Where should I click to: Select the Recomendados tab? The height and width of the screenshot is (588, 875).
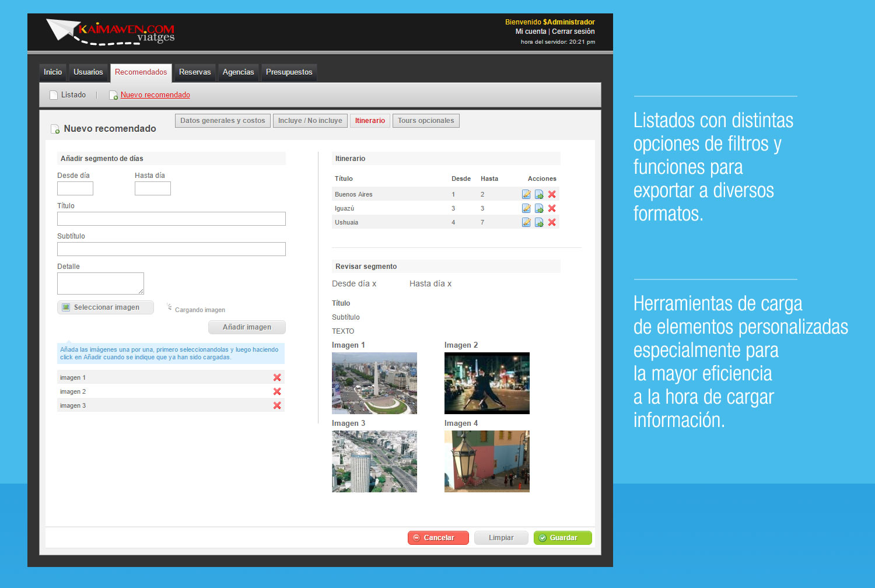tap(141, 72)
